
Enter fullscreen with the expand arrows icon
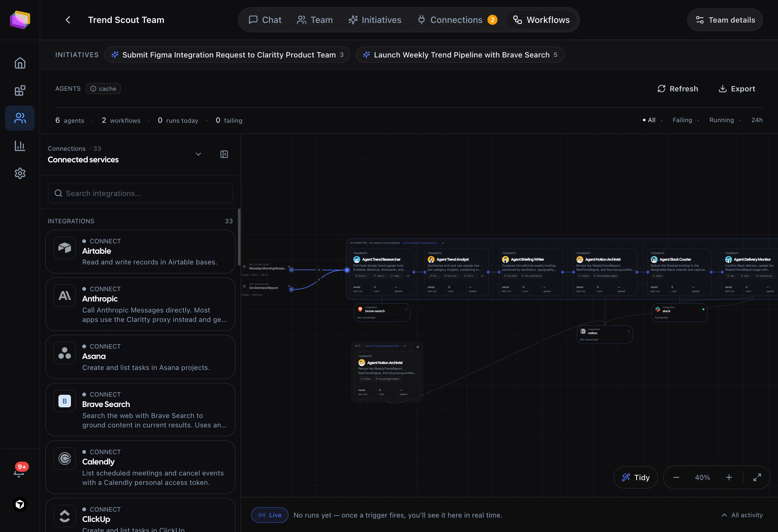pyautogui.click(x=757, y=477)
